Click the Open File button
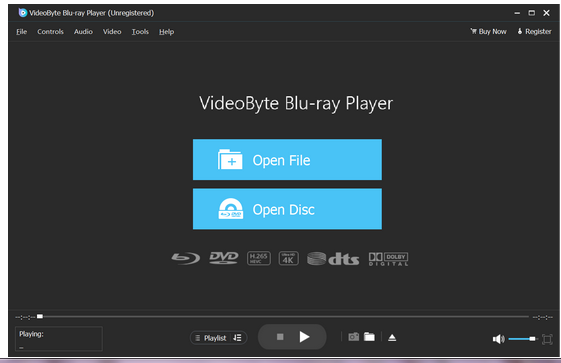561x363 pixels. [287, 160]
